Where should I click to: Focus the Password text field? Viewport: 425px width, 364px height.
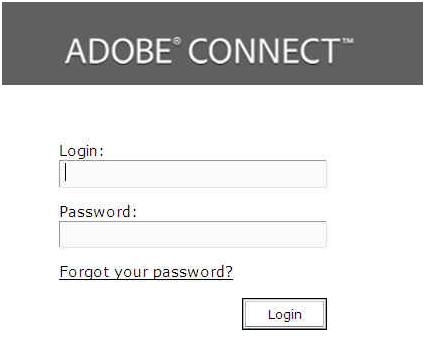point(193,235)
